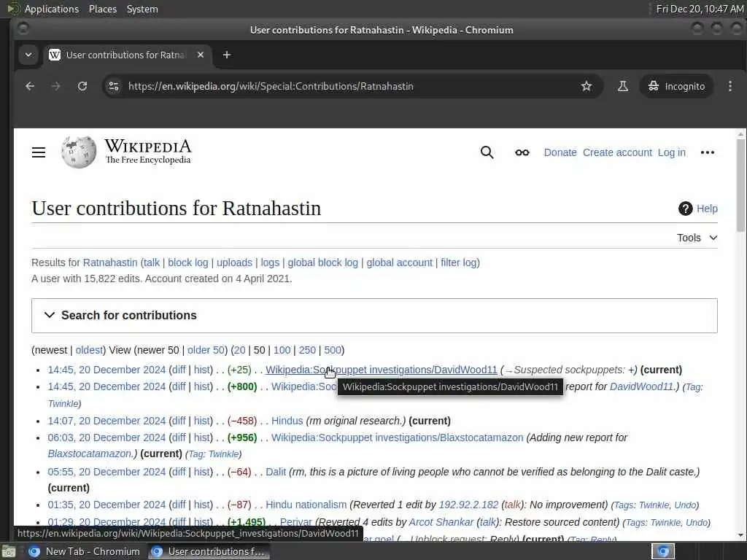Bookmark this page with the star icon
This screenshot has width=747, height=560.
point(587,86)
